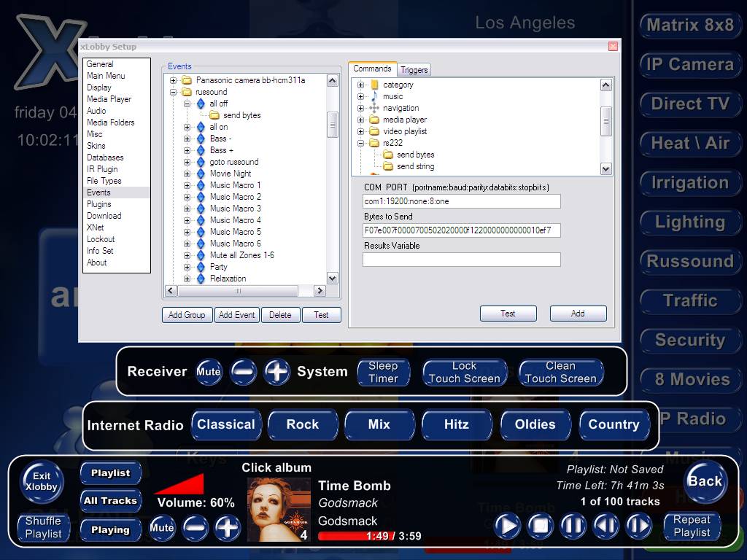Screen dimensions: 747x560
Task: Select Country internet radio
Action: [x=614, y=424]
